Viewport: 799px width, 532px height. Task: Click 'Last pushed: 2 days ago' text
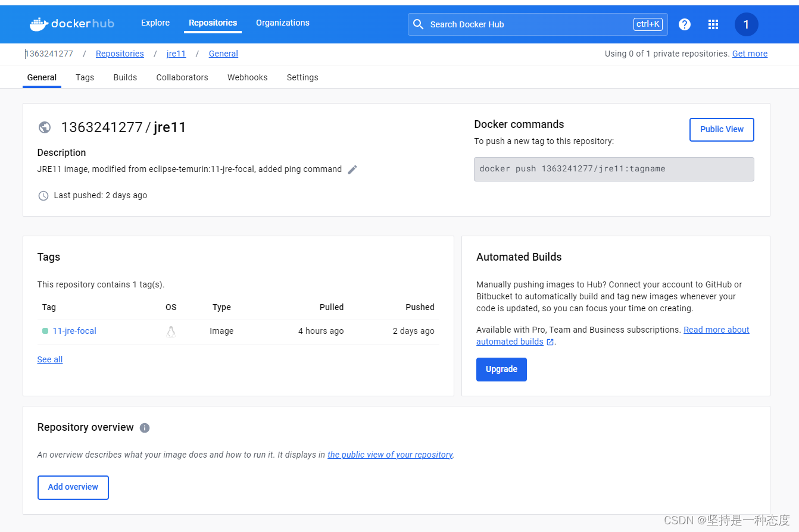pos(101,195)
